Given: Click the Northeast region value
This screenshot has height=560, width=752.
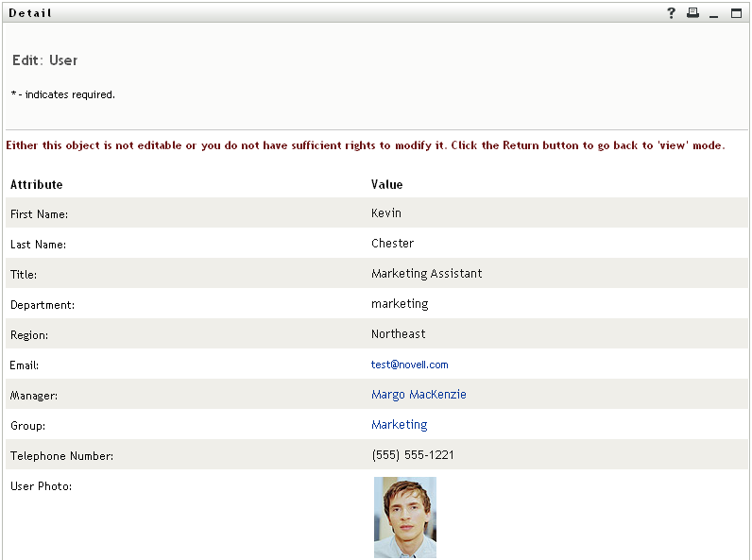Looking at the screenshot, I should pos(398,334).
